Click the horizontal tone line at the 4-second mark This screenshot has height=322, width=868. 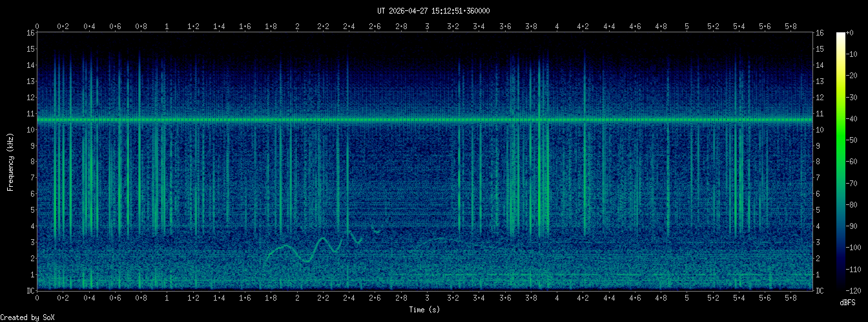pos(557,120)
